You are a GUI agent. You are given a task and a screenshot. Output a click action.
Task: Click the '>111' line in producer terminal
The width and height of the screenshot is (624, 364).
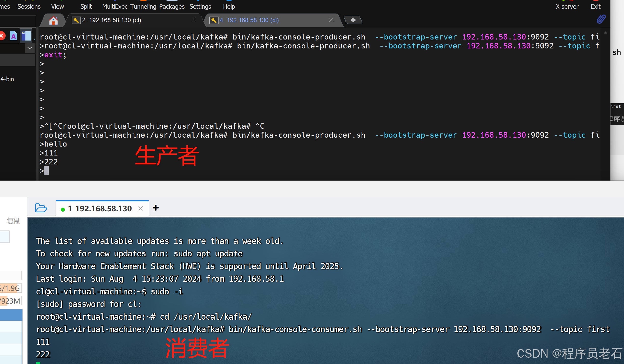[49, 153]
